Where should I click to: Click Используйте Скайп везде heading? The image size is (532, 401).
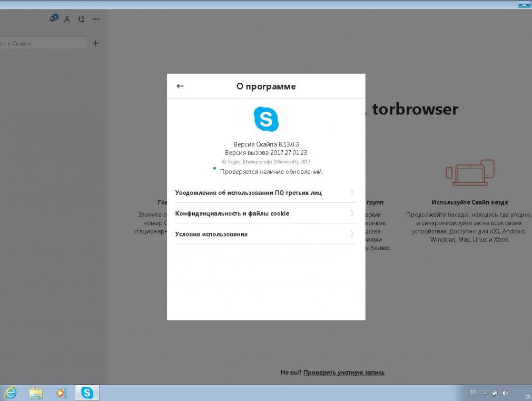click(470, 202)
